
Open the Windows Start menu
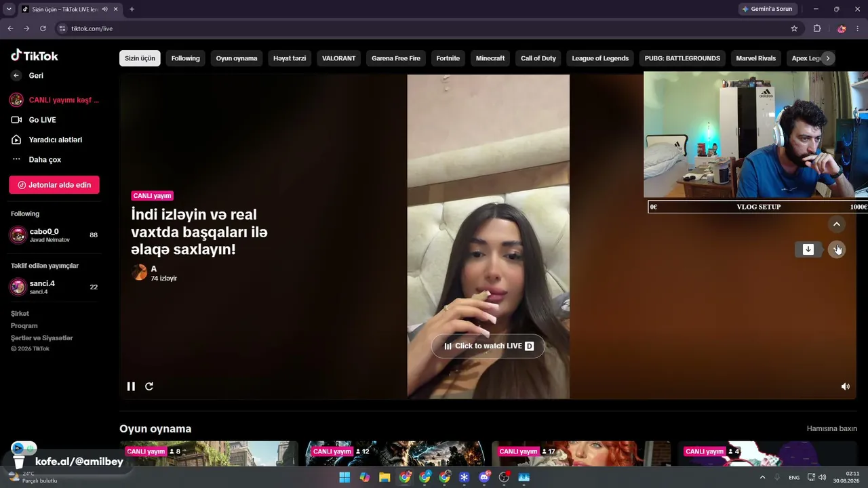click(x=344, y=477)
